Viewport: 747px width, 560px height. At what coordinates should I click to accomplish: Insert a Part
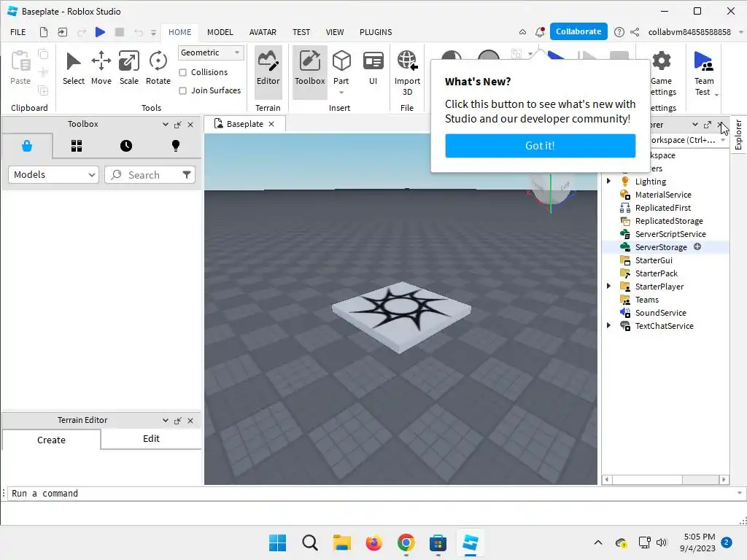(x=341, y=68)
